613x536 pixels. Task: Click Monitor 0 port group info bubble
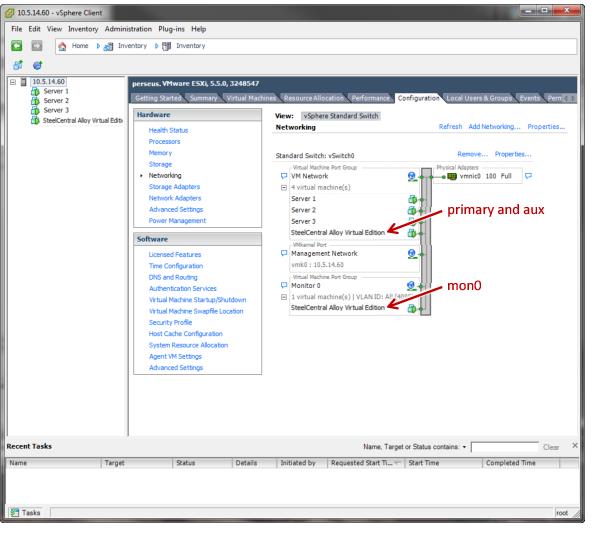pos(284,285)
